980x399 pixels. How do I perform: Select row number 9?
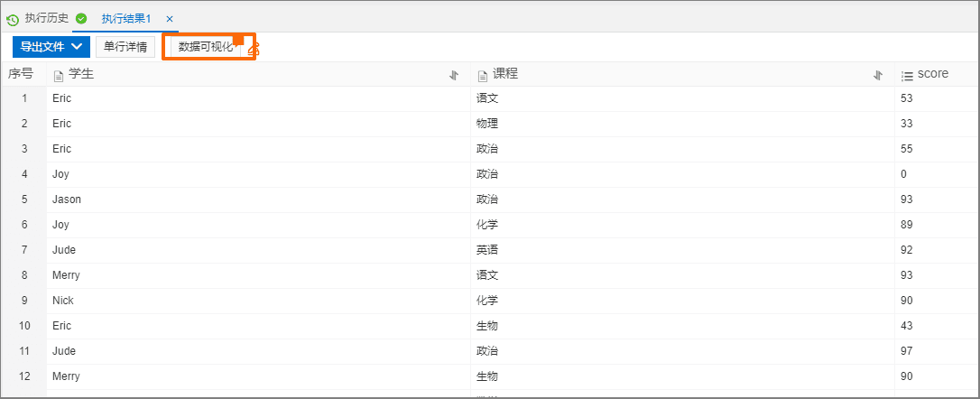coord(24,301)
